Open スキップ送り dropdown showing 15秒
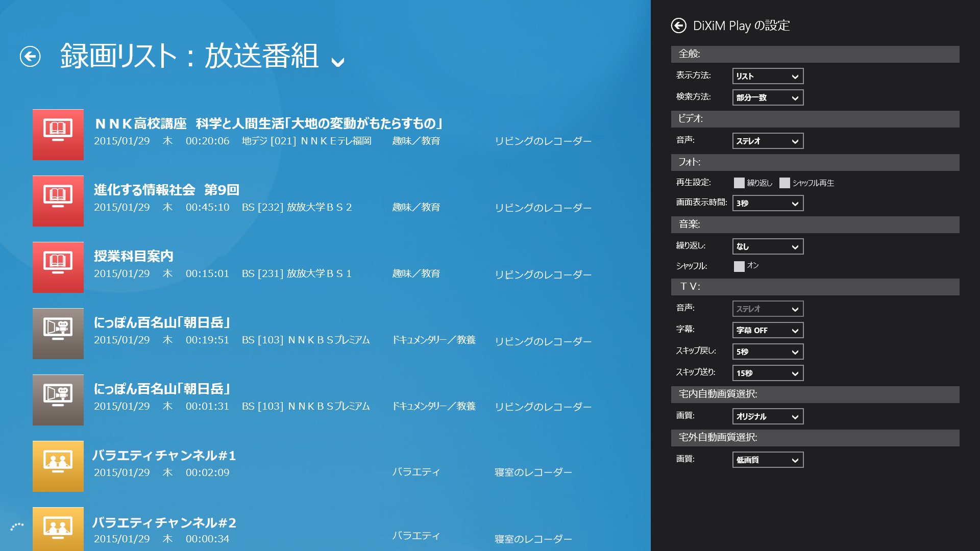The height and width of the screenshot is (551, 980). 768,373
